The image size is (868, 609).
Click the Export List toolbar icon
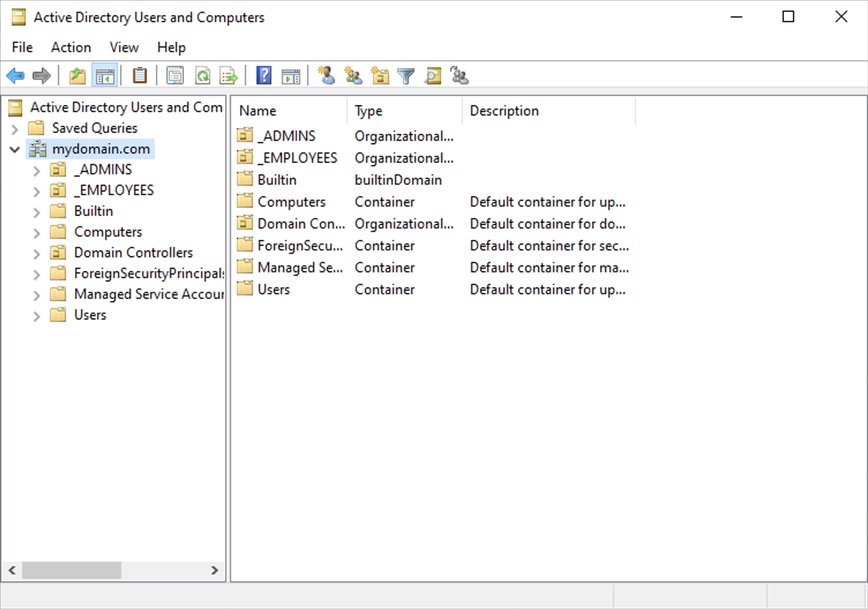[x=229, y=76]
